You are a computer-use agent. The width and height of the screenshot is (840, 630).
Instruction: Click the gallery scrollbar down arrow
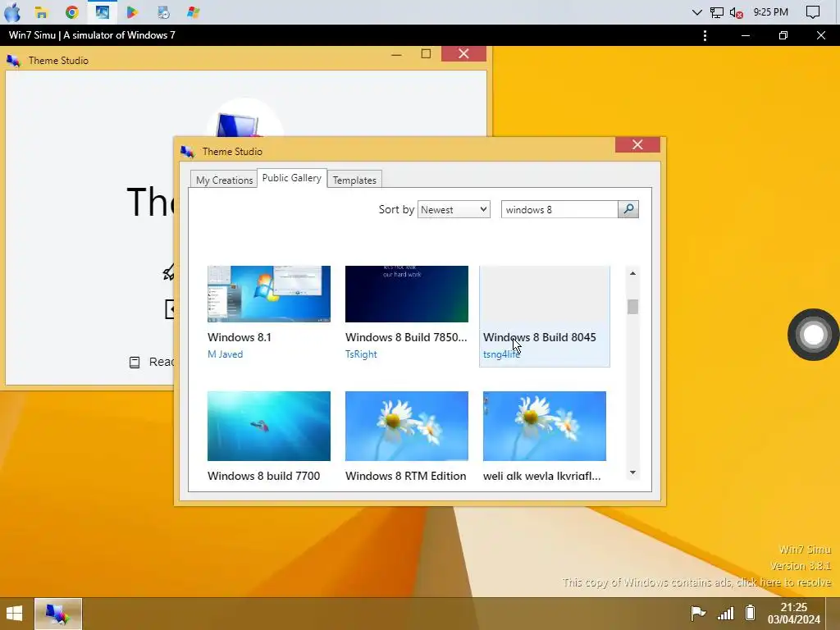coord(632,472)
